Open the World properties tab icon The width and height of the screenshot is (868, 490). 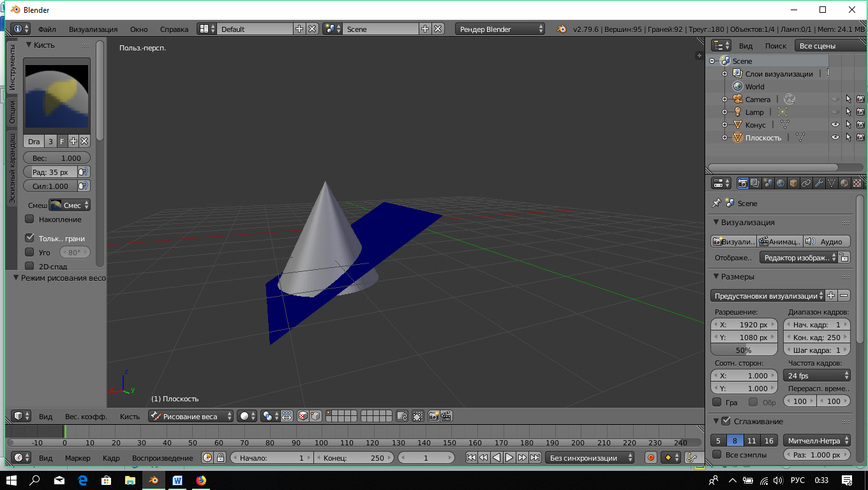click(781, 183)
